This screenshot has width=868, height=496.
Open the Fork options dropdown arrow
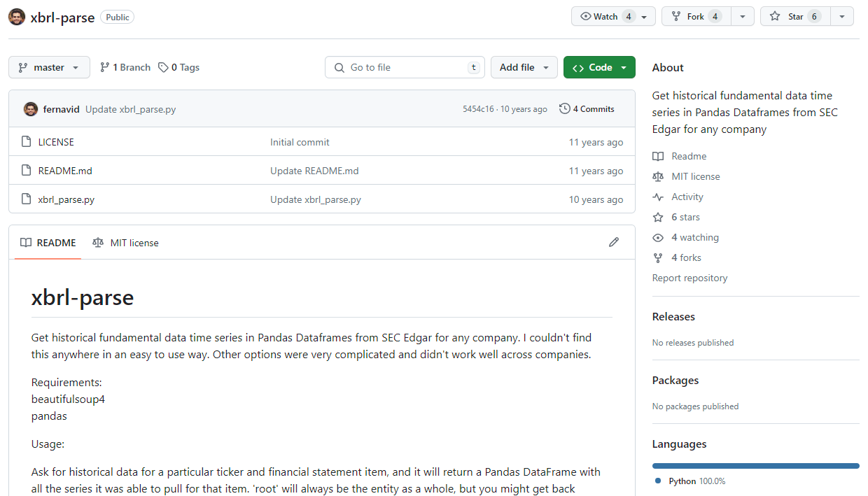click(743, 17)
